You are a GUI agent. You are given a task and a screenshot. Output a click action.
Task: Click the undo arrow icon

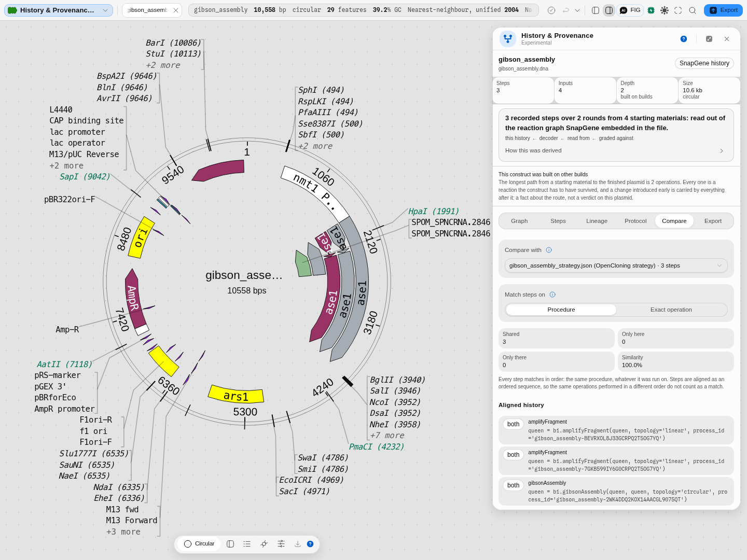566,10
